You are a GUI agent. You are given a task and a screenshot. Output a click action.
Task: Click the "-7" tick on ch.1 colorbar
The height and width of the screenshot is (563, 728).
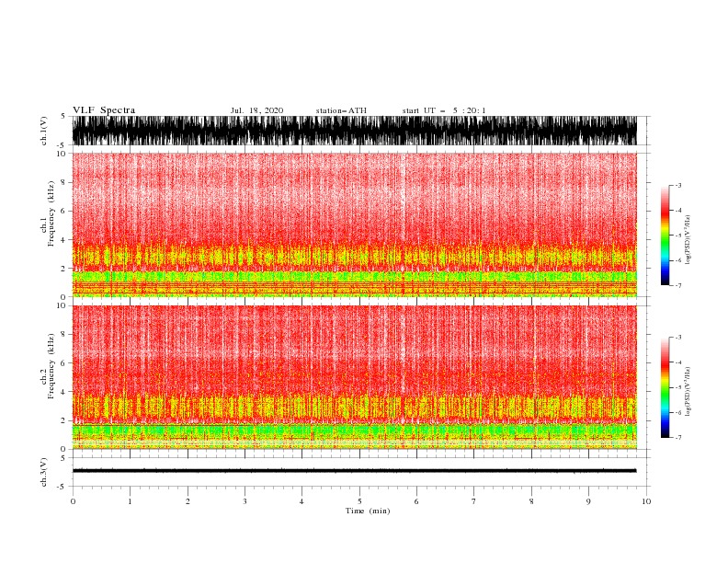[x=677, y=286]
